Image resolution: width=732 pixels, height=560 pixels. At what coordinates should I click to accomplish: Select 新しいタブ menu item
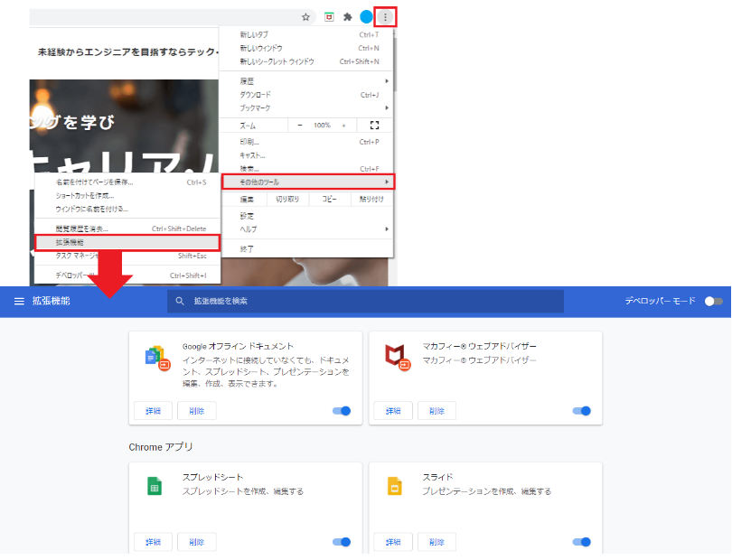306,34
